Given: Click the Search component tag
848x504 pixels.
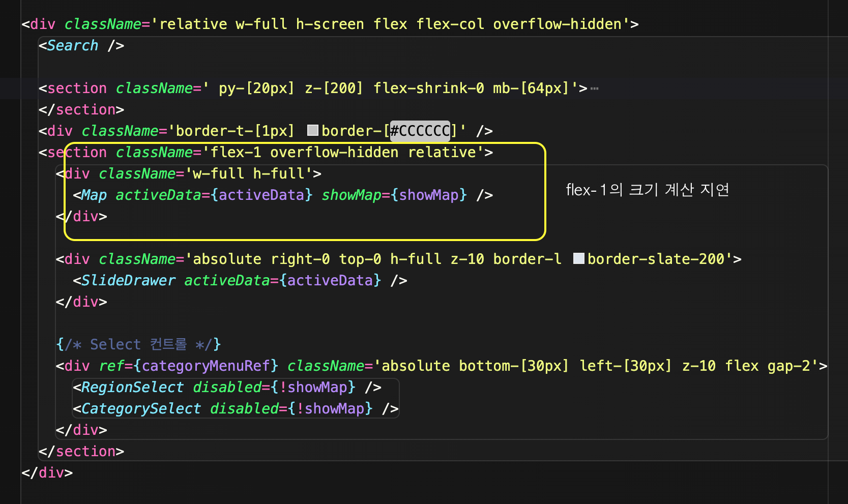Looking at the screenshot, I should coord(72,46).
